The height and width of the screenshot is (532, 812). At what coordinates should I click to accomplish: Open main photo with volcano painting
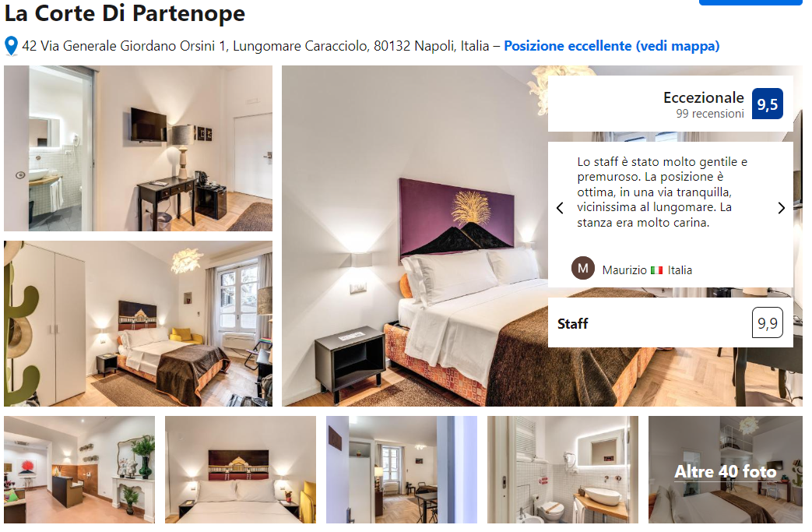click(414, 236)
